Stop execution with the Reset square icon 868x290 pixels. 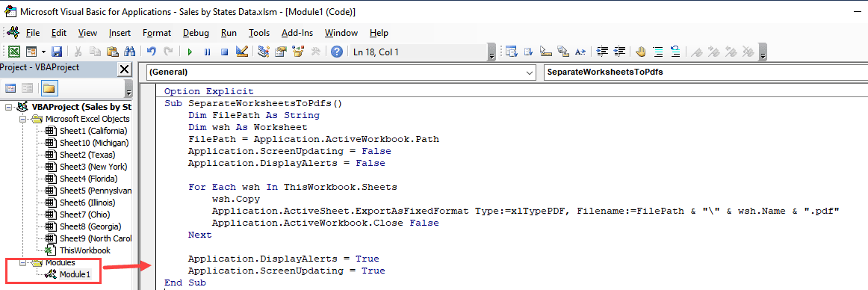coord(224,52)
